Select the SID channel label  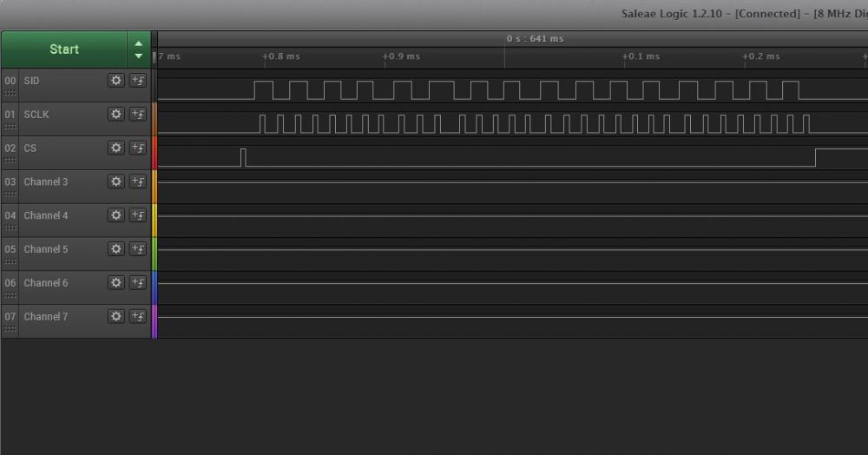coord(31,81)
